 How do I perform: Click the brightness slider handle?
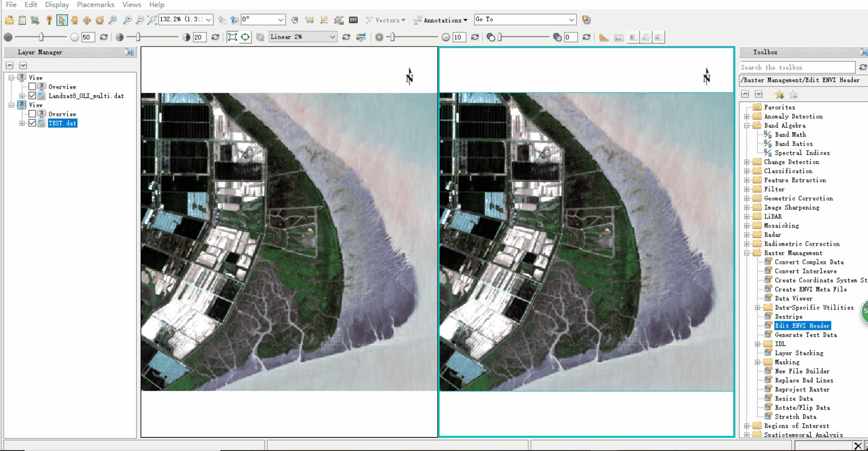[41, 37]
